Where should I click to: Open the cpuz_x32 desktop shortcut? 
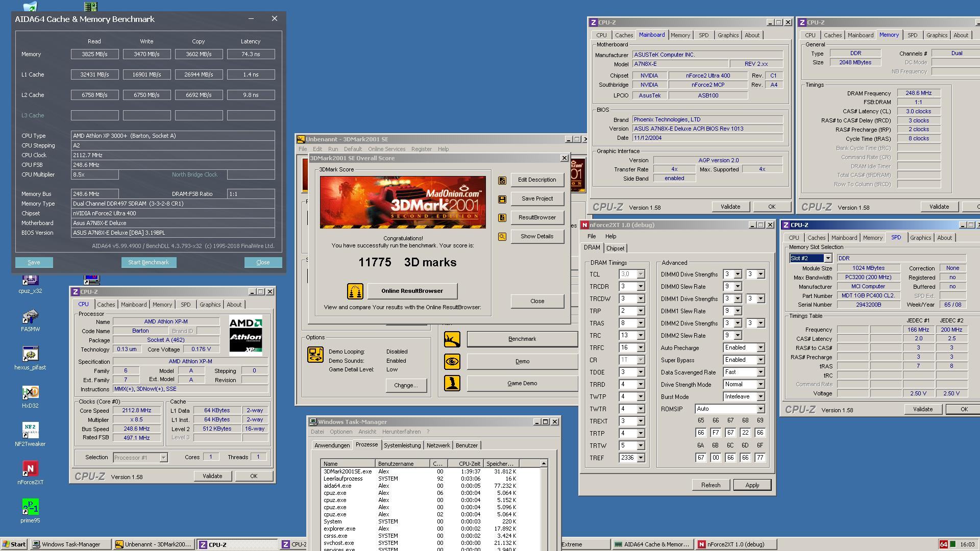30,282
